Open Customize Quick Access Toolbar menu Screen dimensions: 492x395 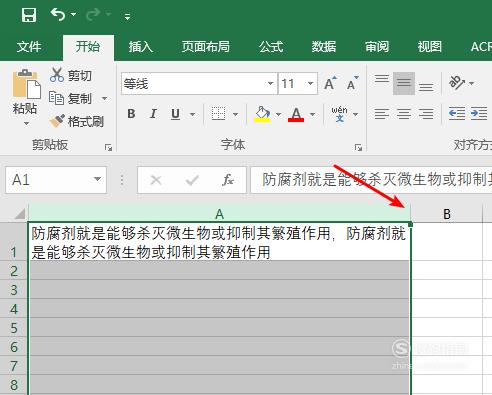pyautogui.click(x=127, y=16)
